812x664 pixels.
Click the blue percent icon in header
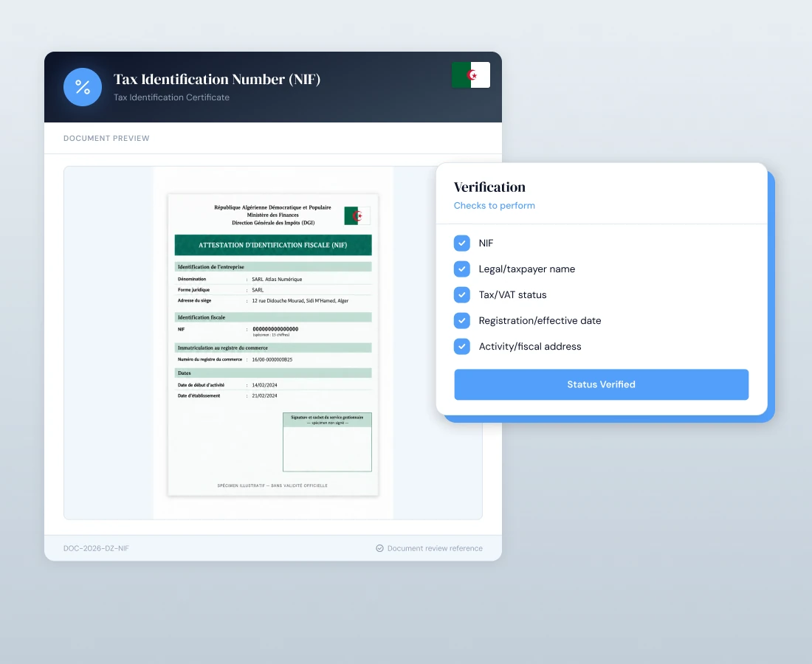(x=83, y=87)
